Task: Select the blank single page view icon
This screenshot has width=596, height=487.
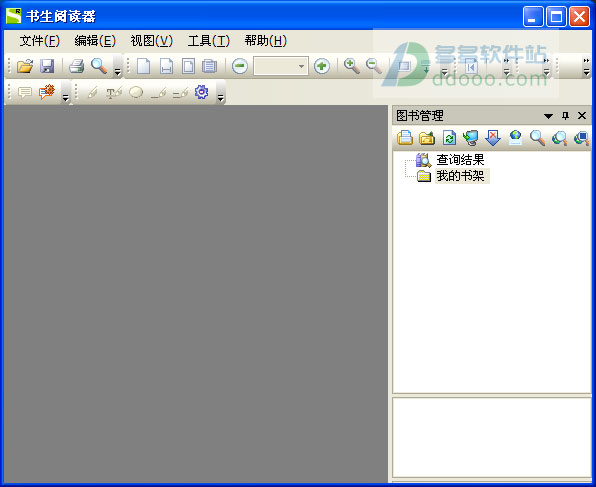Action: point(143,66)
